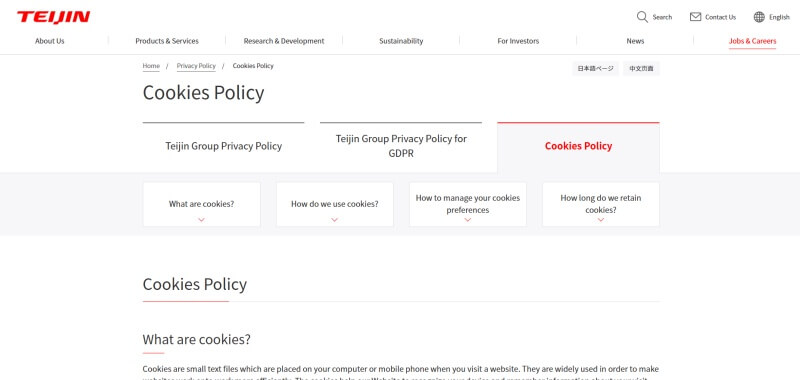
Task: Click Home breadcrumb link
Action: coord(151,66)
